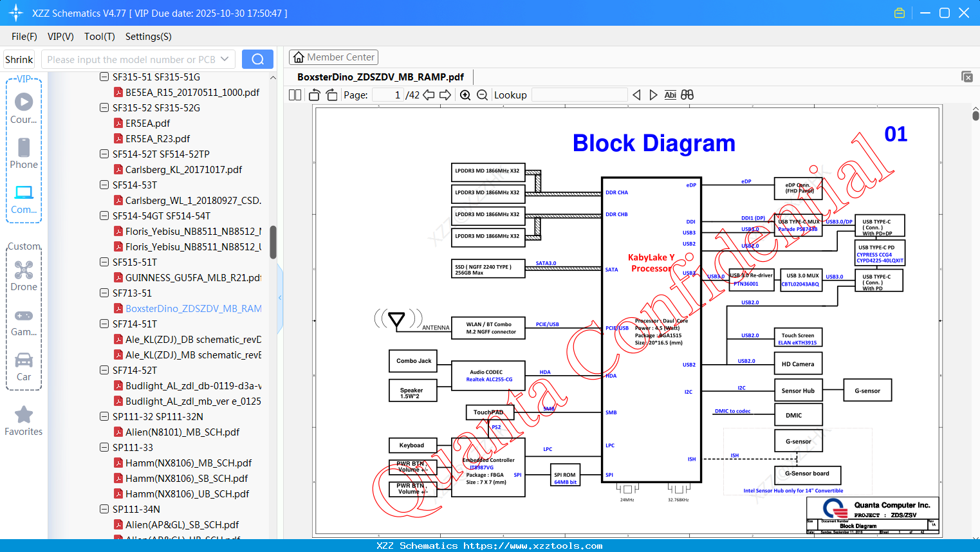
Task: Select the Phone category icon
Action: 24,153
